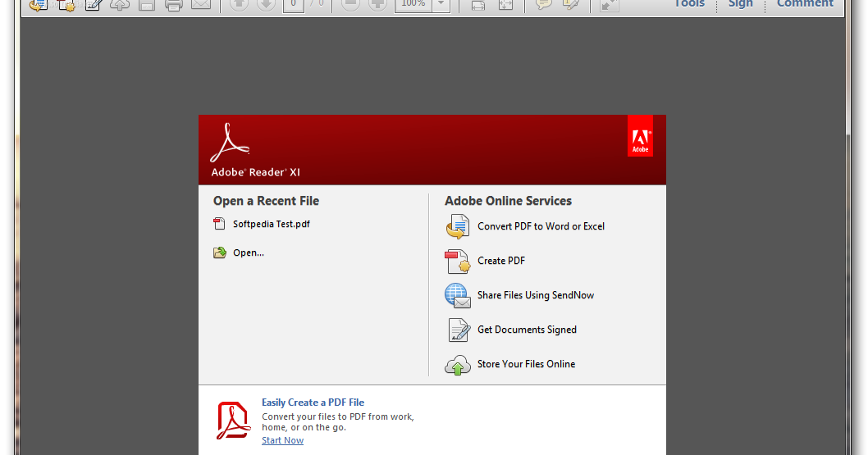Open the Comment pane
This screenshot has width=868, height=455.
(x=805, y=4)
